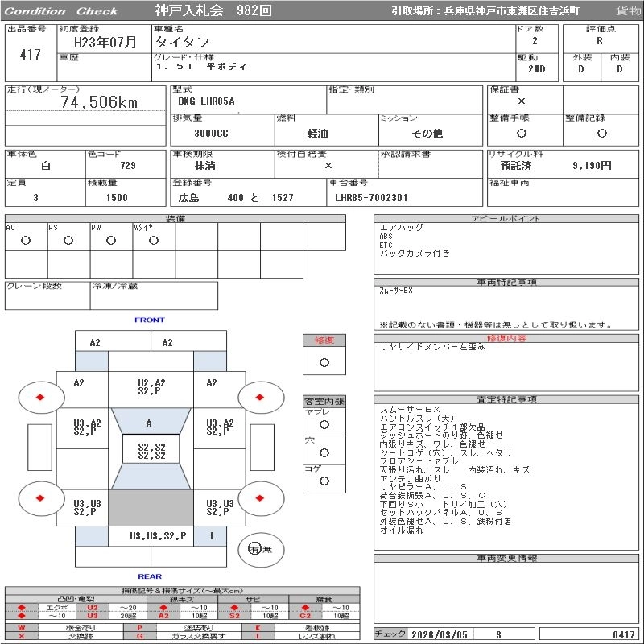
Task: Toggle the ヤブレ interior tear circle
Action: pyautogui.click(x=324, y=424)
